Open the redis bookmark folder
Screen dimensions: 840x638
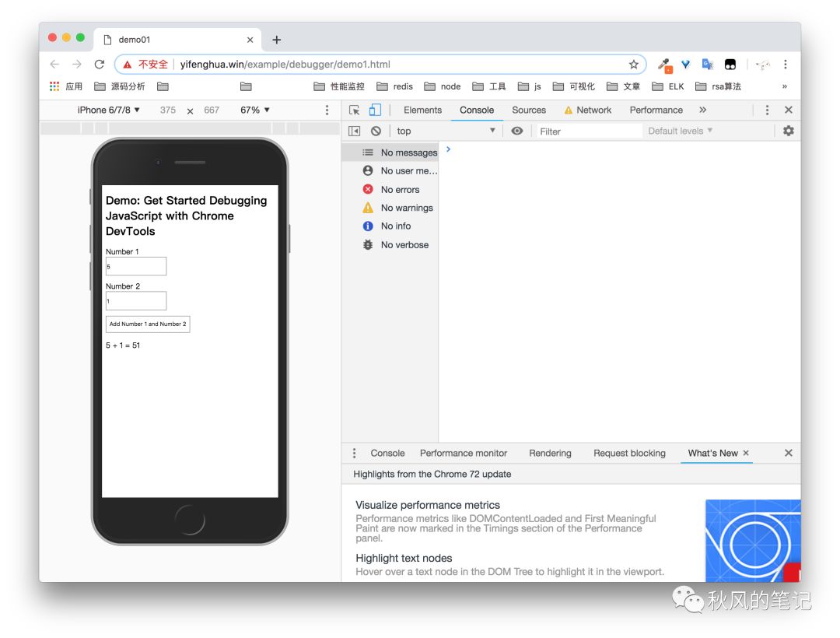395,86
